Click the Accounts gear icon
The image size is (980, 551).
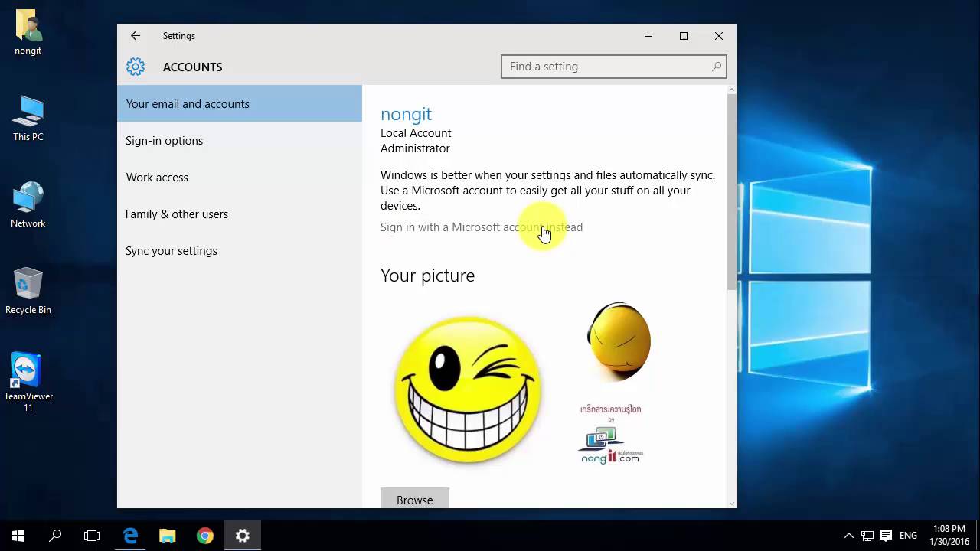(136, 67)
